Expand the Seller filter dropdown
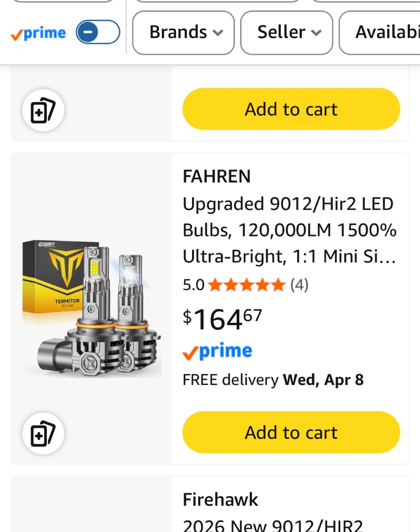 [287, 33]
